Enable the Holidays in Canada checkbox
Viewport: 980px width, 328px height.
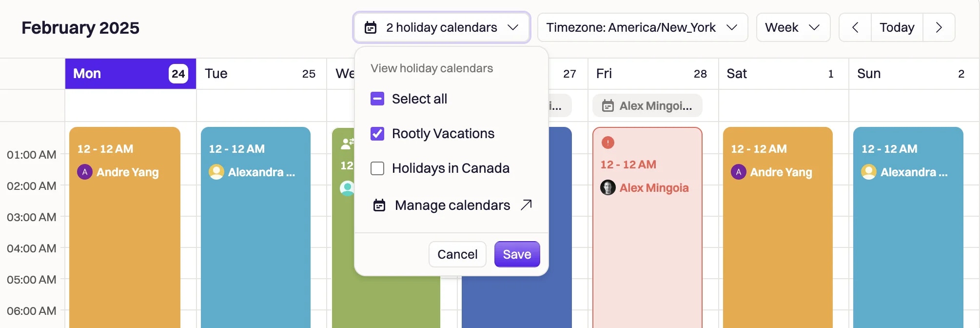377,168
